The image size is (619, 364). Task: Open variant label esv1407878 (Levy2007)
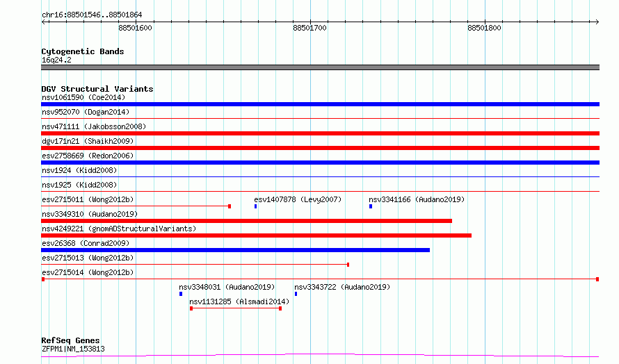tap(298, 199)
